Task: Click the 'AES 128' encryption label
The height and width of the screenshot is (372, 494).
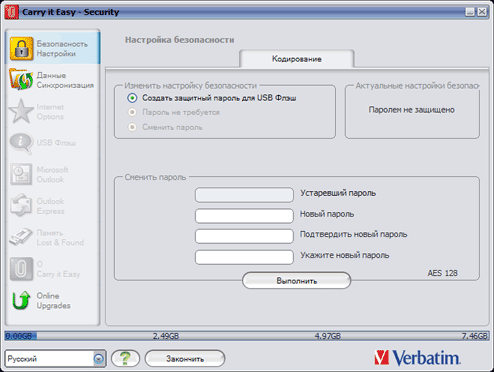Action: point(442,273)
